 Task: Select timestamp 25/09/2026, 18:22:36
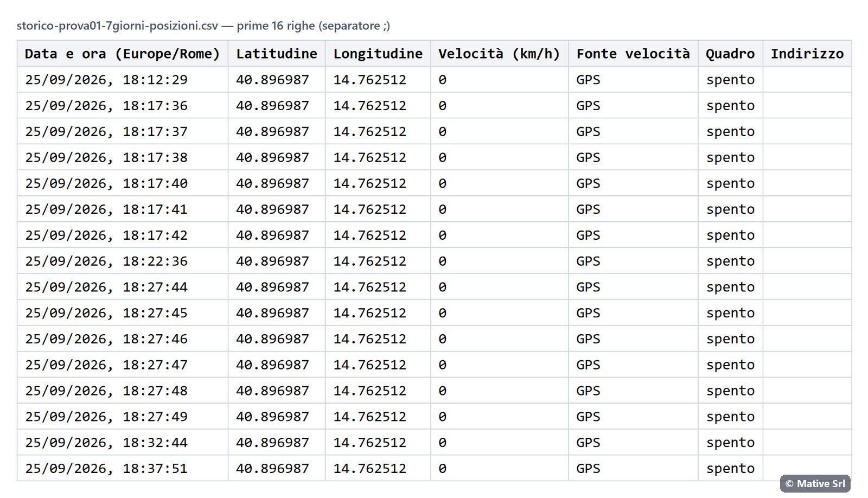pos(106,261)
